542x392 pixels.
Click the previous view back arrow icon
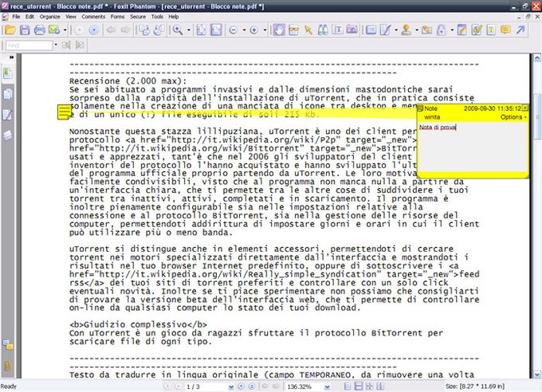tap(111, 30)
